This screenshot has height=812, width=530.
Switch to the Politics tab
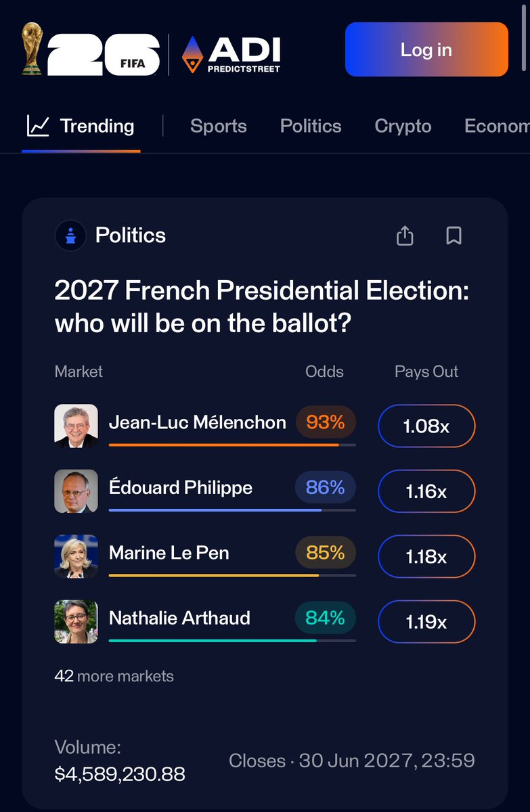[311, 127]
